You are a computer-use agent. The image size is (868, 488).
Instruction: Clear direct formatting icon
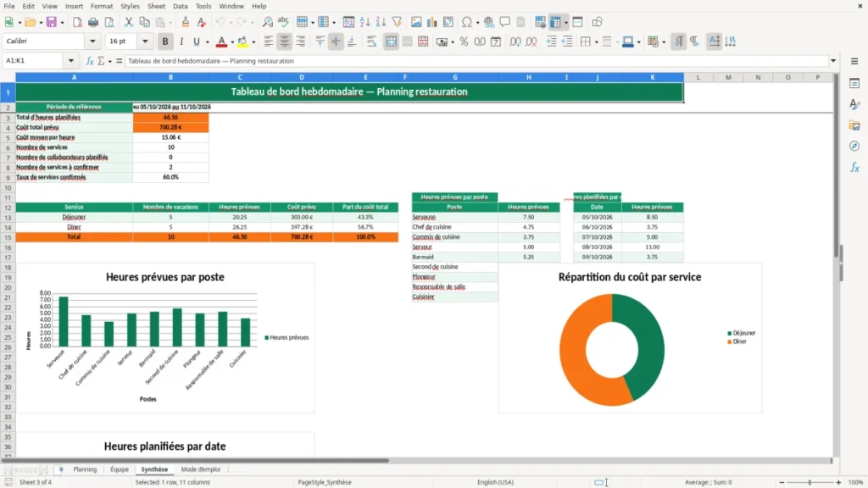coord(202,22)
